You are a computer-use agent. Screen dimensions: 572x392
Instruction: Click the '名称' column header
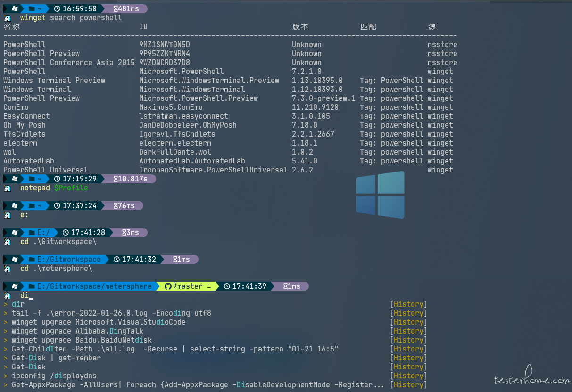point(12,27)
